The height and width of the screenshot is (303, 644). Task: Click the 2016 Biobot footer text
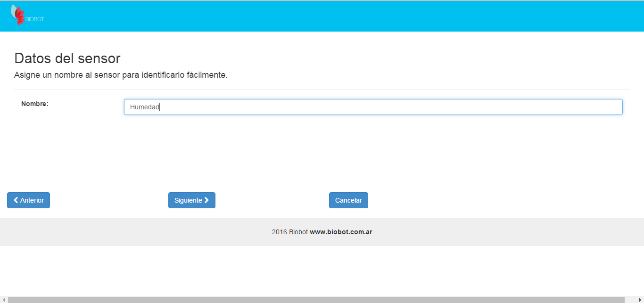[289, 232]
